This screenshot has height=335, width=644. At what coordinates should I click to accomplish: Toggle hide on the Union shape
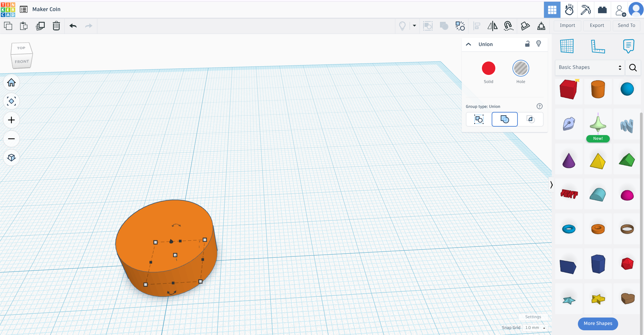point(539,44)
